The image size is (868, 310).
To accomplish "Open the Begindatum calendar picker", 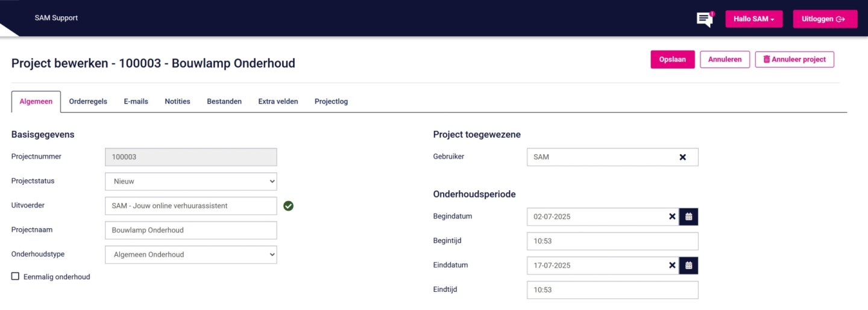I will [x=688, y=217].
